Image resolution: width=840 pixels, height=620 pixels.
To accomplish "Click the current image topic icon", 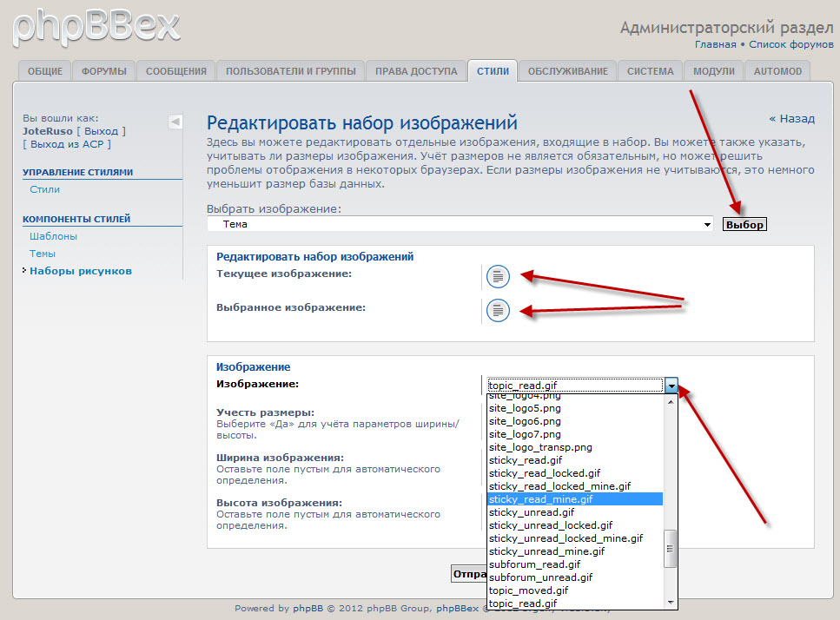I will click(x=498, y=276).
